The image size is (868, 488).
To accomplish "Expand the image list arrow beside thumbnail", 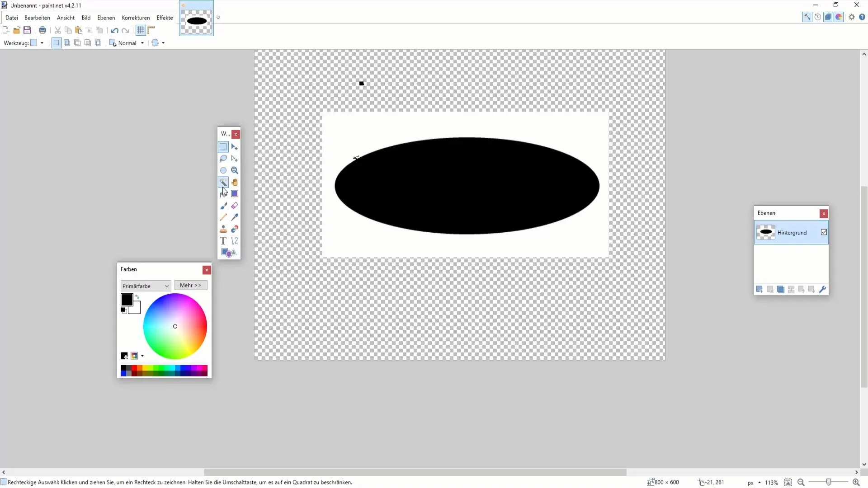I will 218,18.
